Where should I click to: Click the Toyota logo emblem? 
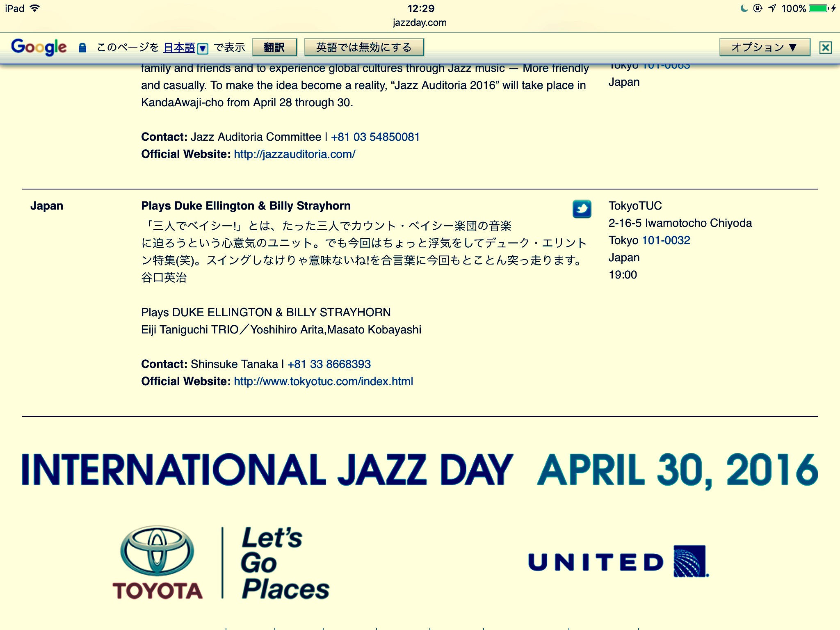157,550
